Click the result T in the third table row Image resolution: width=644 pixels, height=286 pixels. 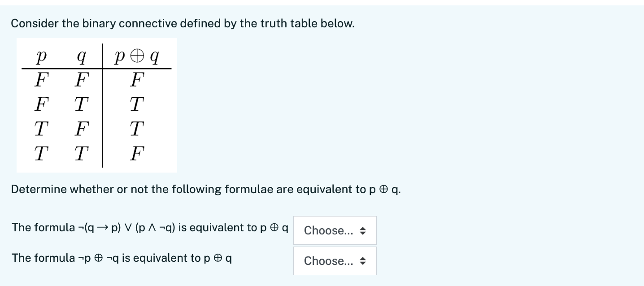click(x=137, y=130)
